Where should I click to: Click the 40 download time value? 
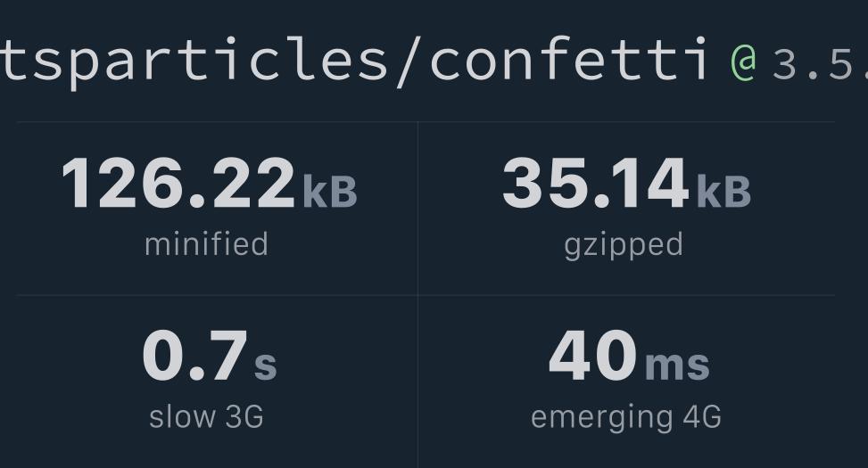click(593, 355)
